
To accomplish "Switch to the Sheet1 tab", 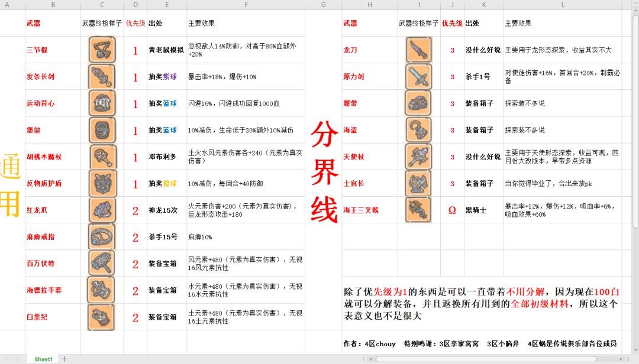I will click(x=44, y=359).
